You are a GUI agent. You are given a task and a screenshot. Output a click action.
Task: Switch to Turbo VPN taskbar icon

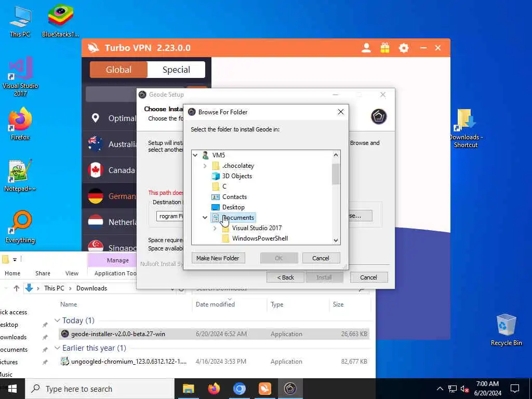tap(264, 389)
